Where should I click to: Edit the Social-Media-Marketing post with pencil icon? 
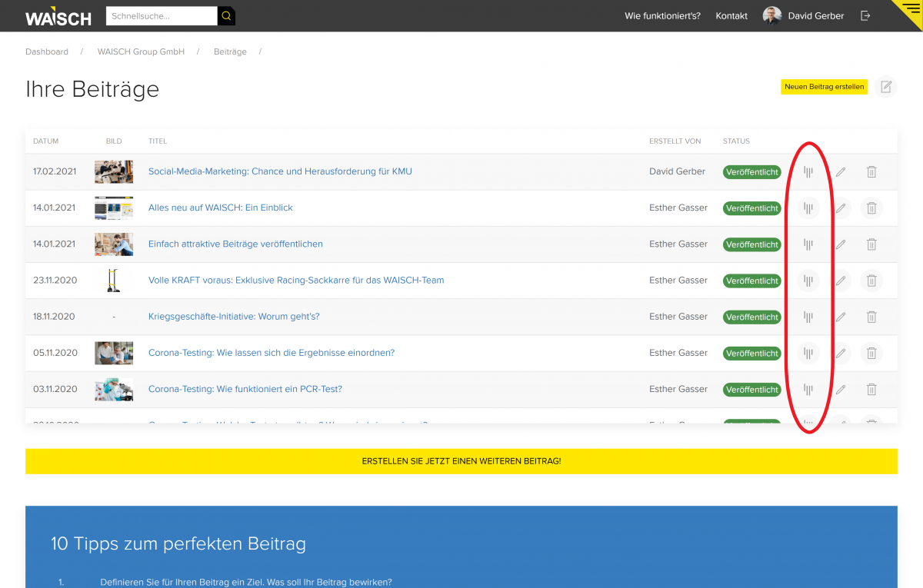[841, 172]
